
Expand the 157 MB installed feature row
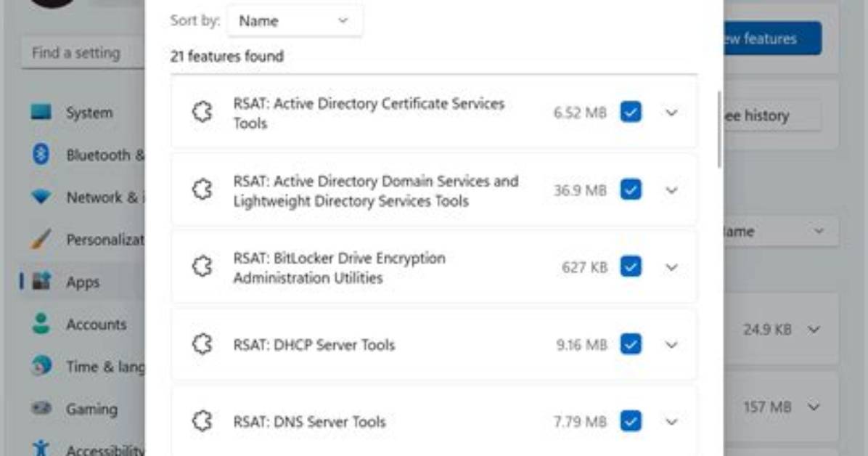coord(814,407)
